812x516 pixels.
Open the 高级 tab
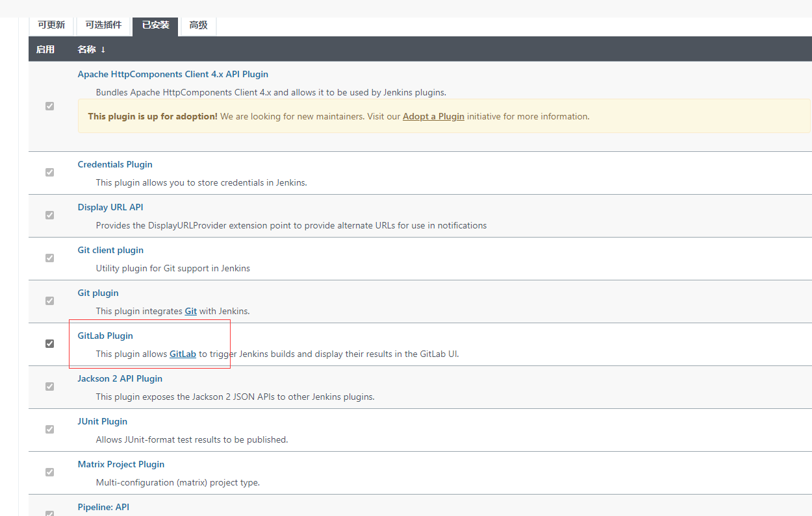tap(198, 25)
